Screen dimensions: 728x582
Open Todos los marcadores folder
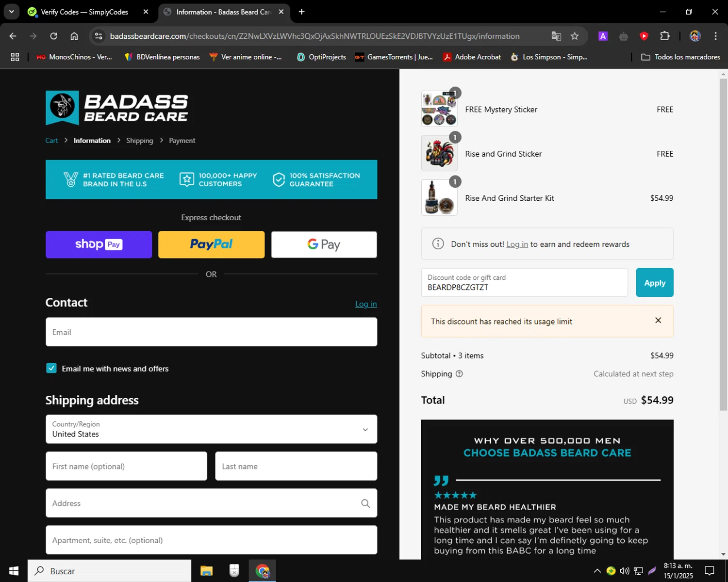(680, 57)
